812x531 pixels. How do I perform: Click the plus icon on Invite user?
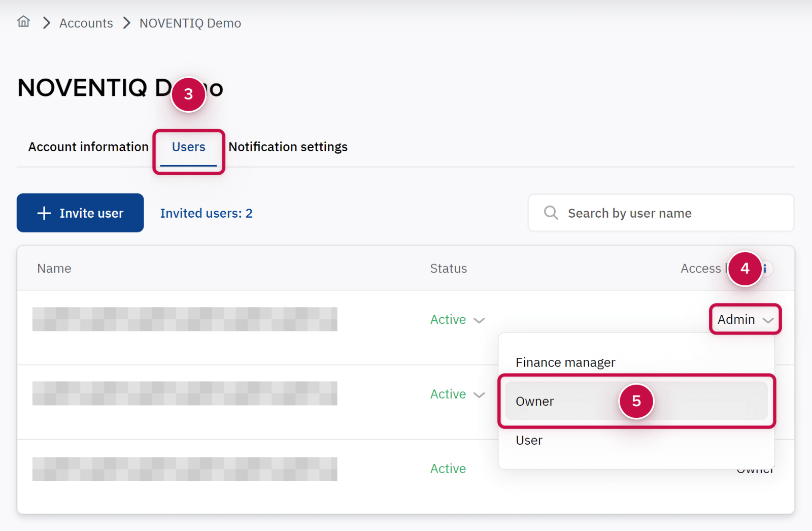44,213
